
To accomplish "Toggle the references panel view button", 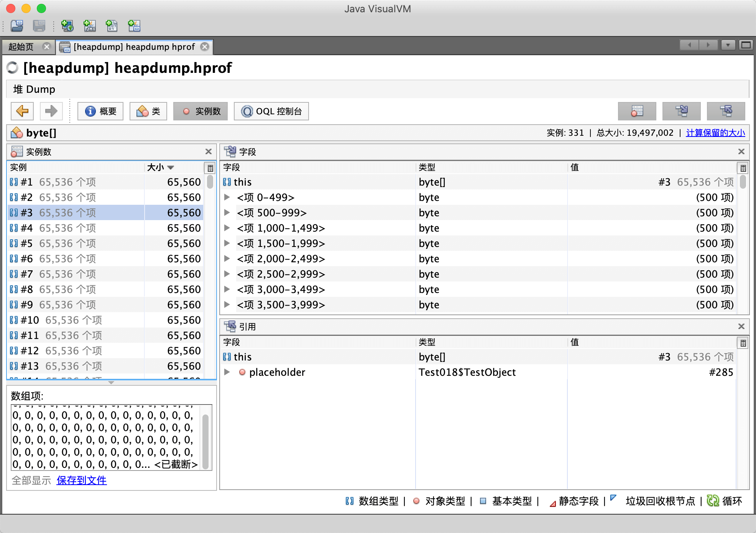I will click(x=726, y=111).
